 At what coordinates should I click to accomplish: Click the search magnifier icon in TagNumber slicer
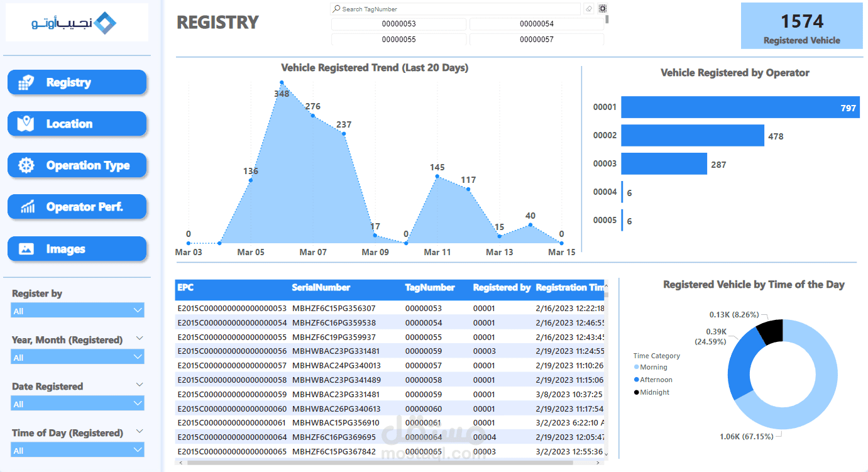(x=337, y=9)
